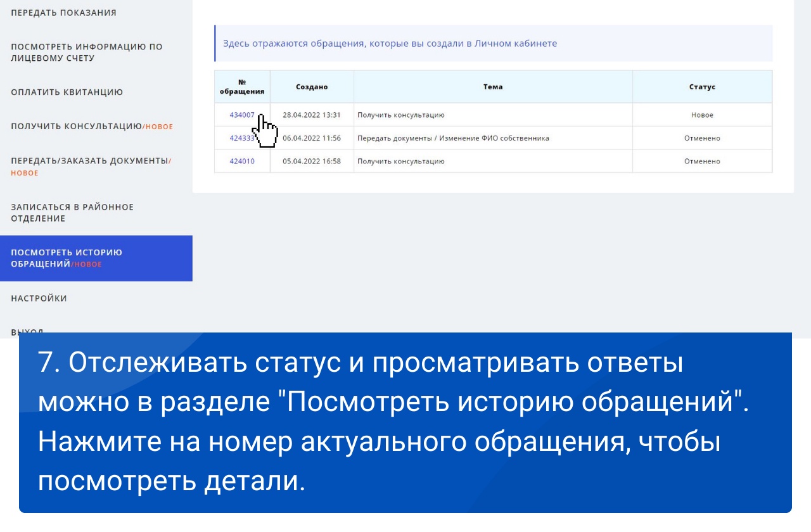Click the Тема column header
This screenshot has height=532, width=811.
coord(493,87)
